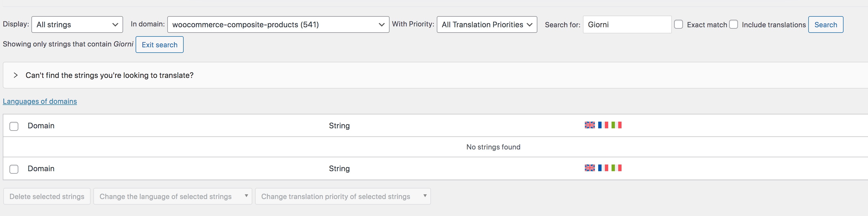
Task: Click the Italian flag in footer row
Action: click(617, 168)
